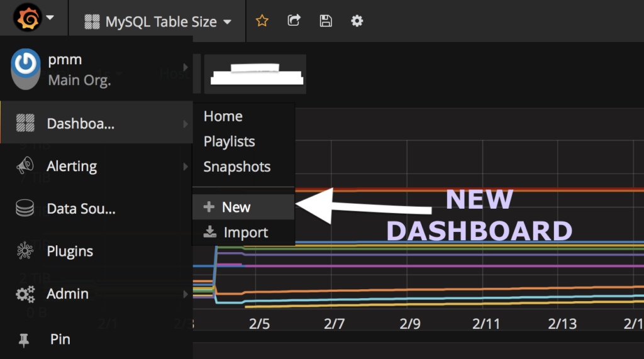Viewport: 644px width, 359px height.
Task: Open Snapshots from the submenu
Action: (x=236, y=167)
